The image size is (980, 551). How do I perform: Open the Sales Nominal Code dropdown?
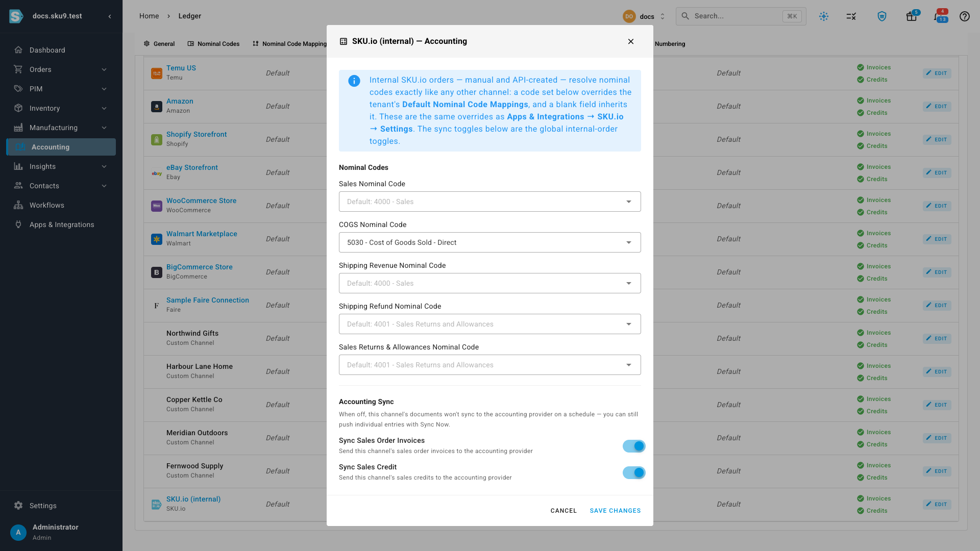pyautogui.click(x=490, y=202)
